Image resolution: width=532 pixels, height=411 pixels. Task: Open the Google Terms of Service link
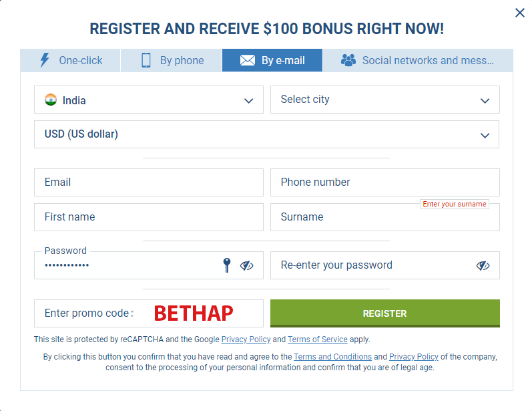click(x=318, y=339)
